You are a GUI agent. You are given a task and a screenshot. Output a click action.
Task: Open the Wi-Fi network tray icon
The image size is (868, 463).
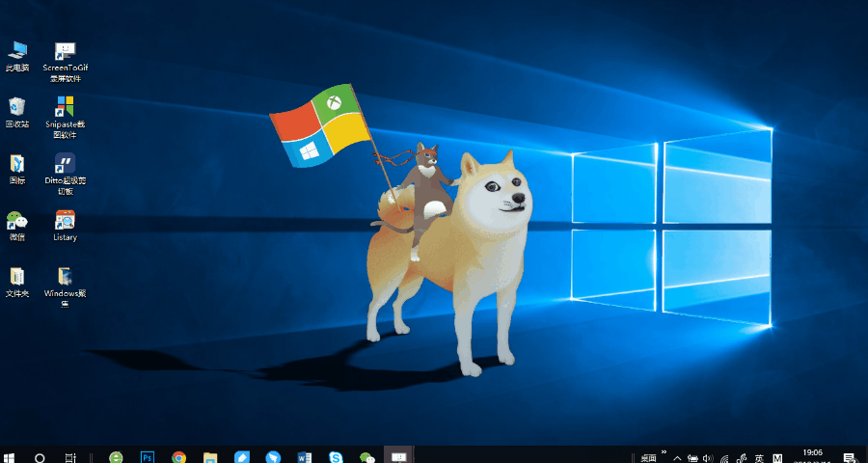(724, 458)
